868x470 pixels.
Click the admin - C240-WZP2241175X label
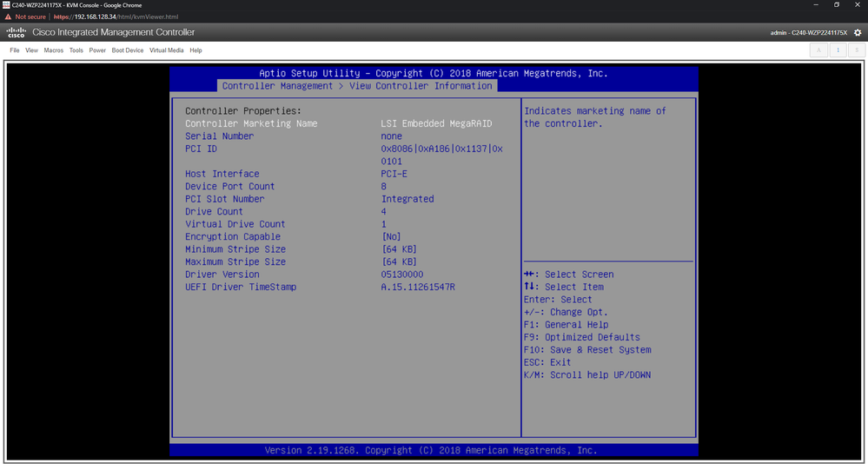point(808,33)
